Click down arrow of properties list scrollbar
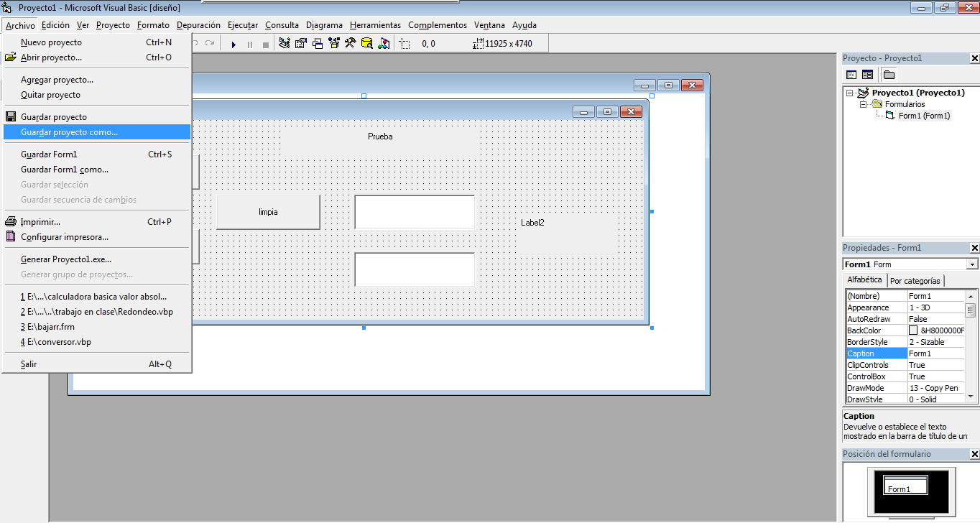Viewport: 980px width, 523px height. click(970, 397)
